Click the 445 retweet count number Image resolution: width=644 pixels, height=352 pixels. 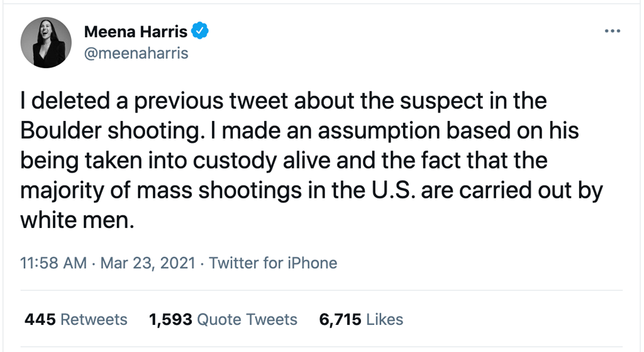(40, 319)
